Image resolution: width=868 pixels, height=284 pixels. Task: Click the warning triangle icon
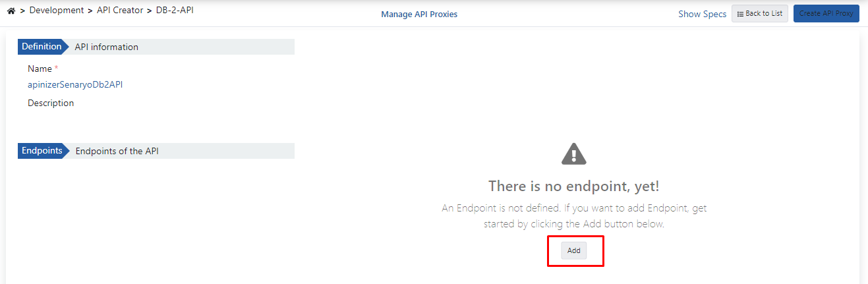pos(573,154)
